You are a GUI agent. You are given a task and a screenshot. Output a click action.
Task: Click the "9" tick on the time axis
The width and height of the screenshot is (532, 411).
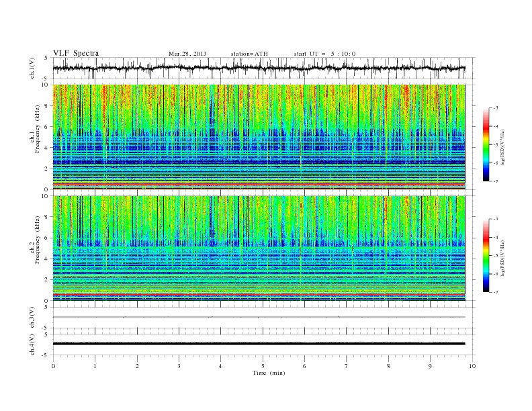point(430,366)
